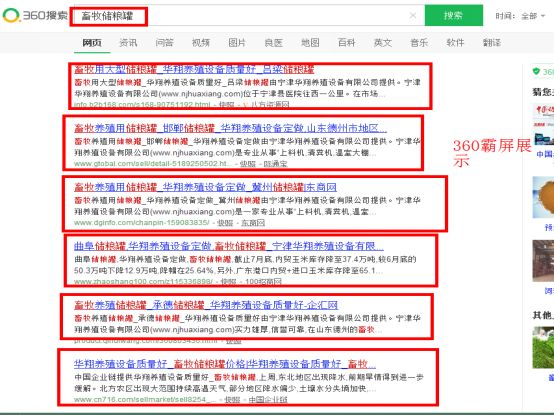Image resolution: width=554 pixels, height=415 pixels.
Task: Open the top sidebar thumbnail under 猜您
Action: click(543, 124)
